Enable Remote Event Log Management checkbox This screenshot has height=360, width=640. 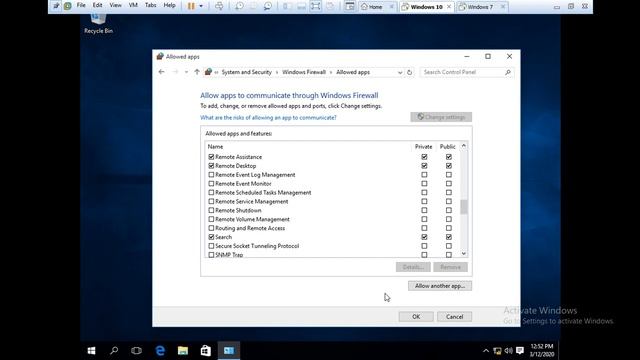211,175
